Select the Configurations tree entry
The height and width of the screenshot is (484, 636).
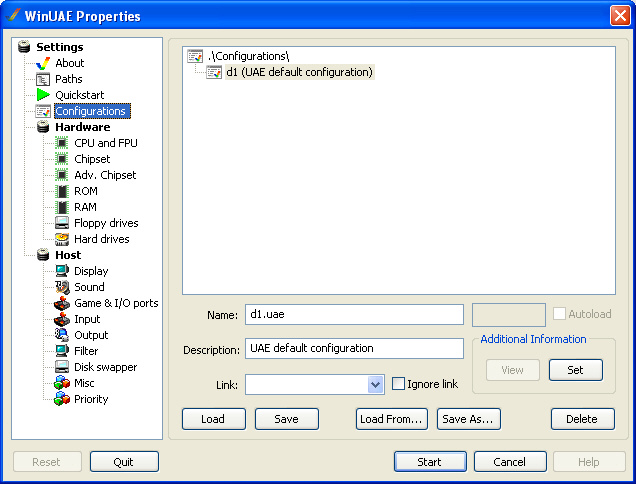(90, 111)
